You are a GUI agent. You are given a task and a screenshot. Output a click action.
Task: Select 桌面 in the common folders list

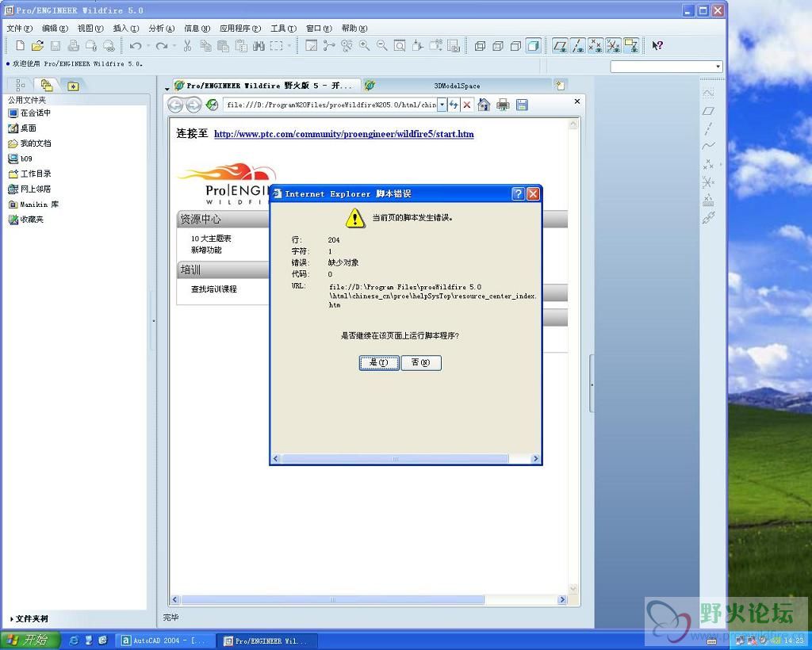click(x=22, y=128)
